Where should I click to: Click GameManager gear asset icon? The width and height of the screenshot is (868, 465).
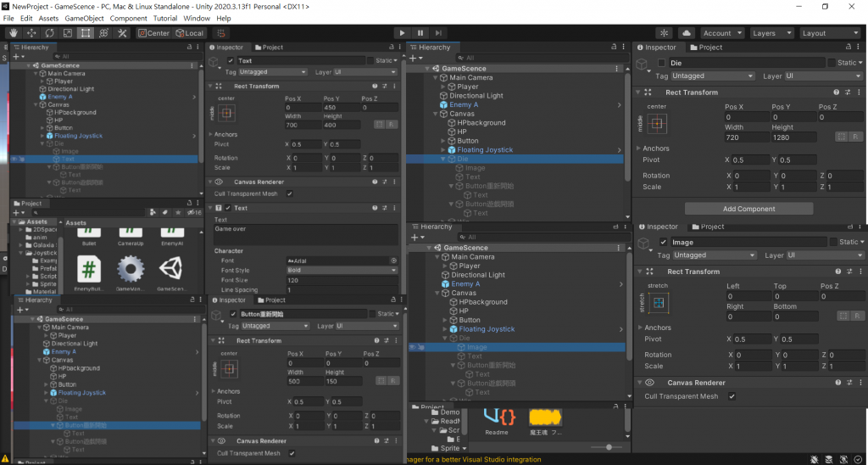[131, 269]
